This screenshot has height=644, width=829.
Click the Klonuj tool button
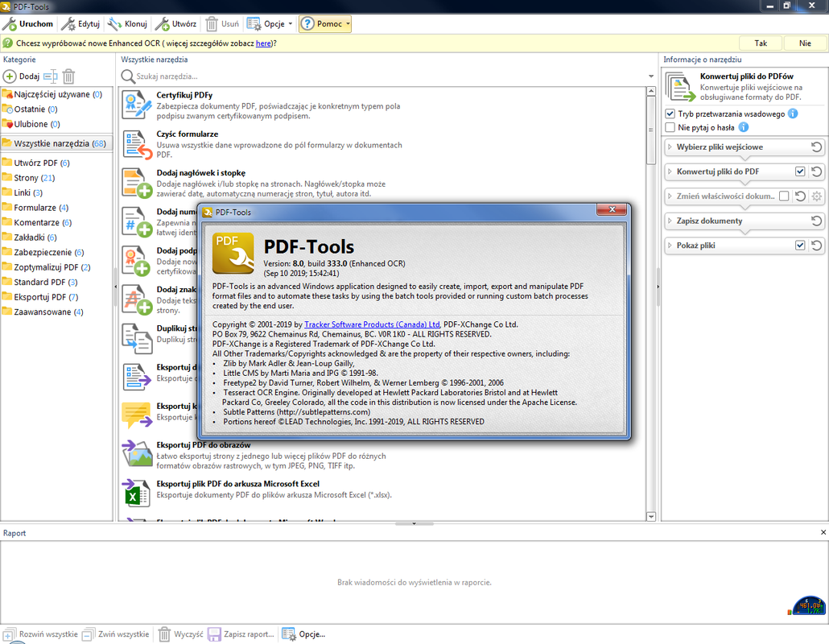(127, 24)
